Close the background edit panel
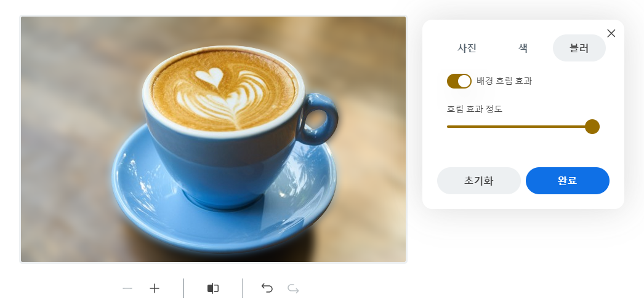This screenshot has width=644, height=308. pyautogui.click(x=611, y=34)
